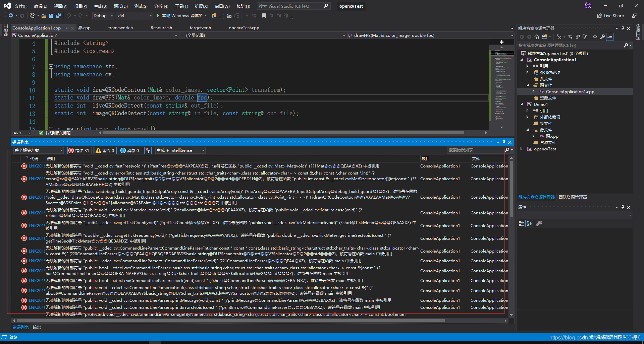
Task: Select ConsoleApplication1.cpp in Solution Explorer
Action: [x=570, y=91]
